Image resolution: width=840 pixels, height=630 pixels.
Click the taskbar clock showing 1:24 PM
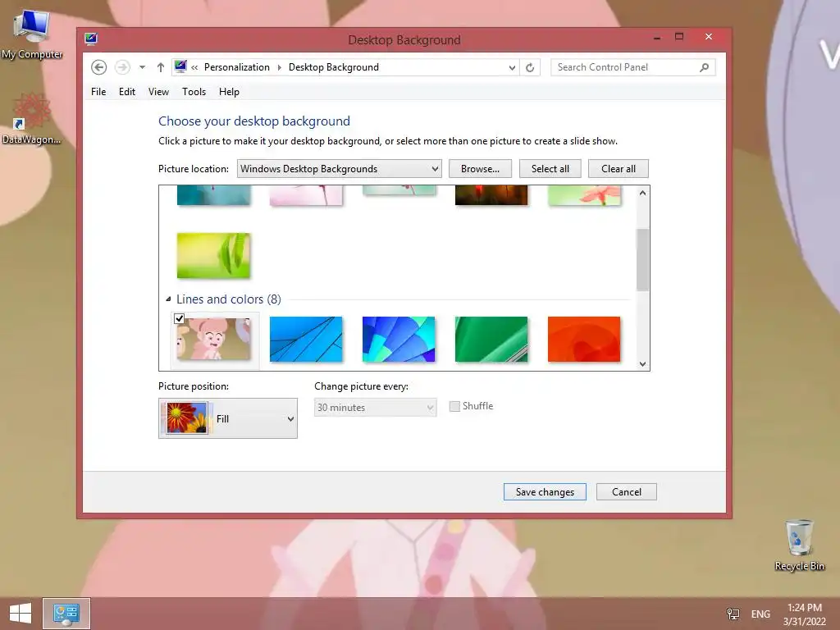click(804, 614)
